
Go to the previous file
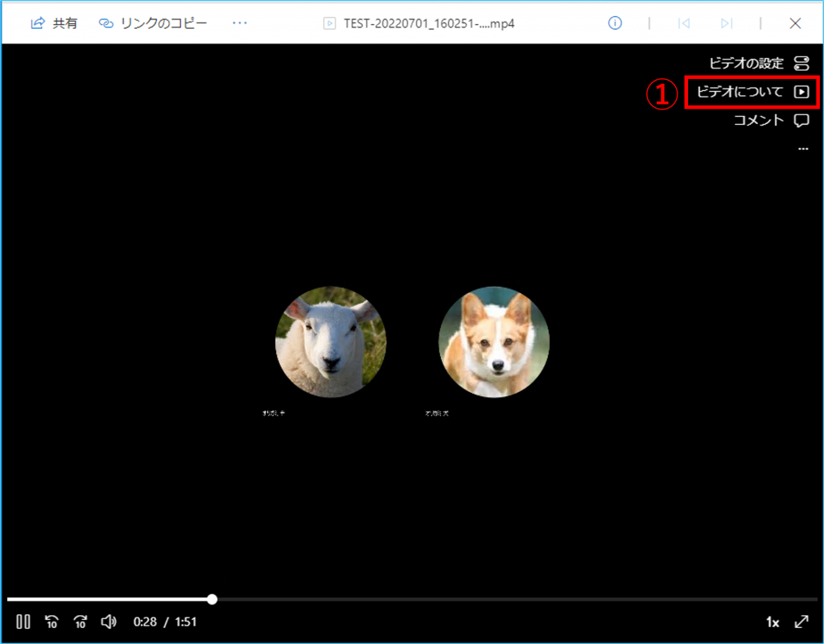pyautogui.click(x=684, y=23)
